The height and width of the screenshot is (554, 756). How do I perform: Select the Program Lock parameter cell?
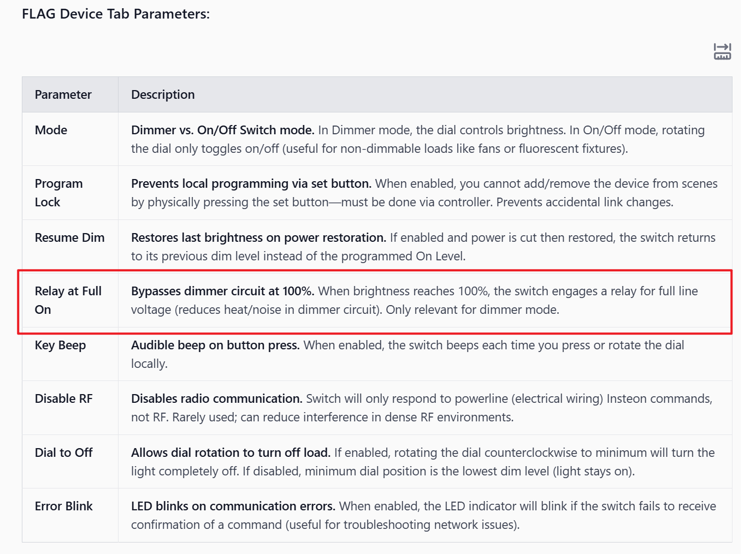[59, 193]
